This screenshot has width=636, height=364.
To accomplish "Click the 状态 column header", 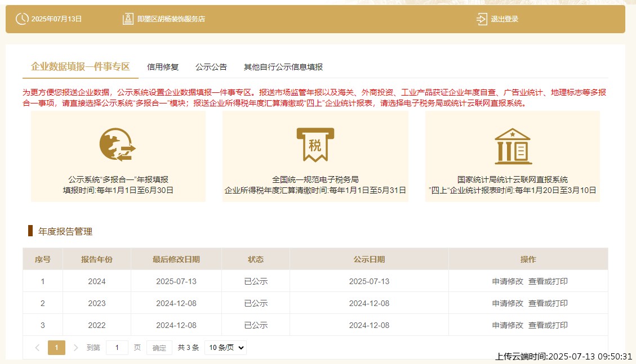I will (x=256, y=259).
